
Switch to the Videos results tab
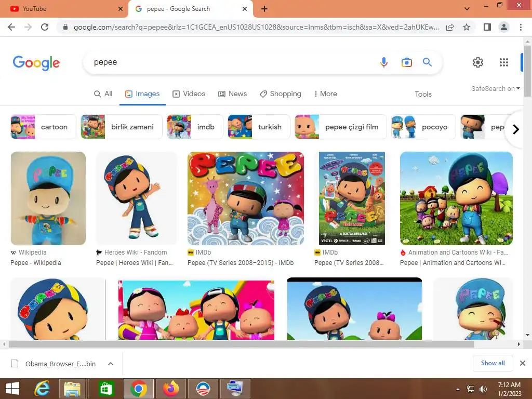tap(189, 94)
